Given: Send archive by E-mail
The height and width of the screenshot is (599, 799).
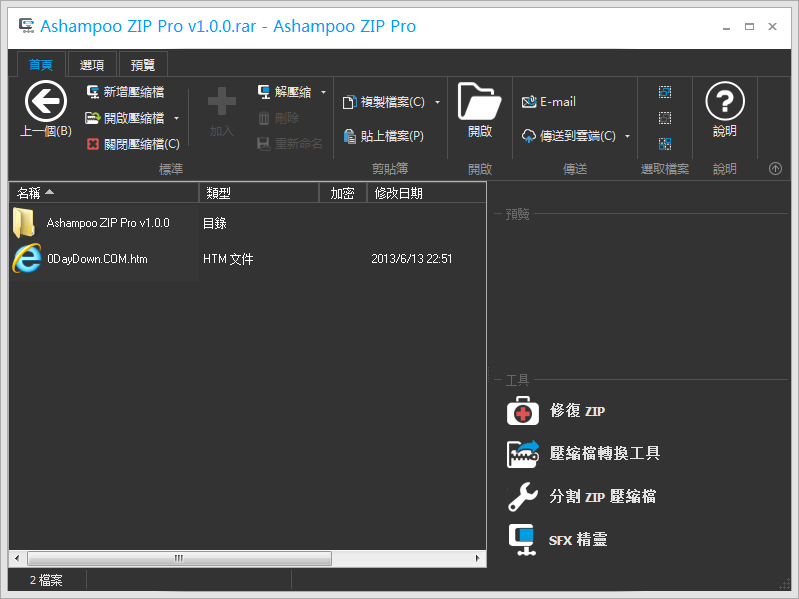Looking at the screenshot, I should pyautogui.click(x=549, y=102).
